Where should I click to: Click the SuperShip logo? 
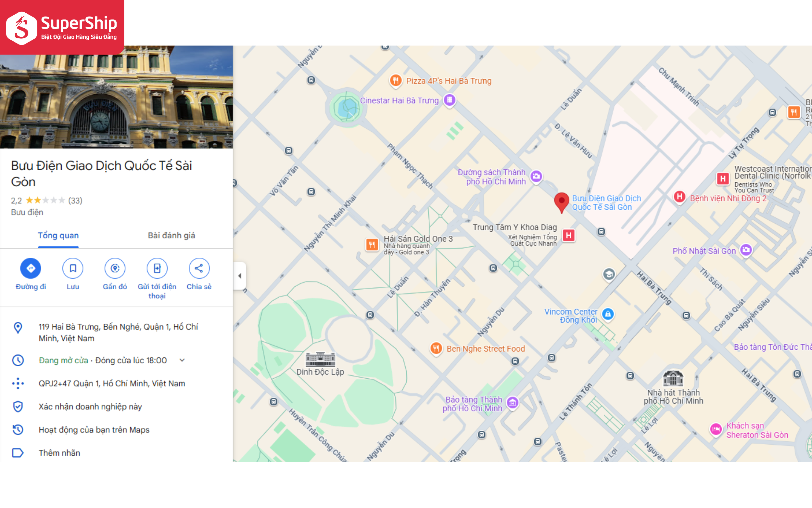[x=62, y=27]
